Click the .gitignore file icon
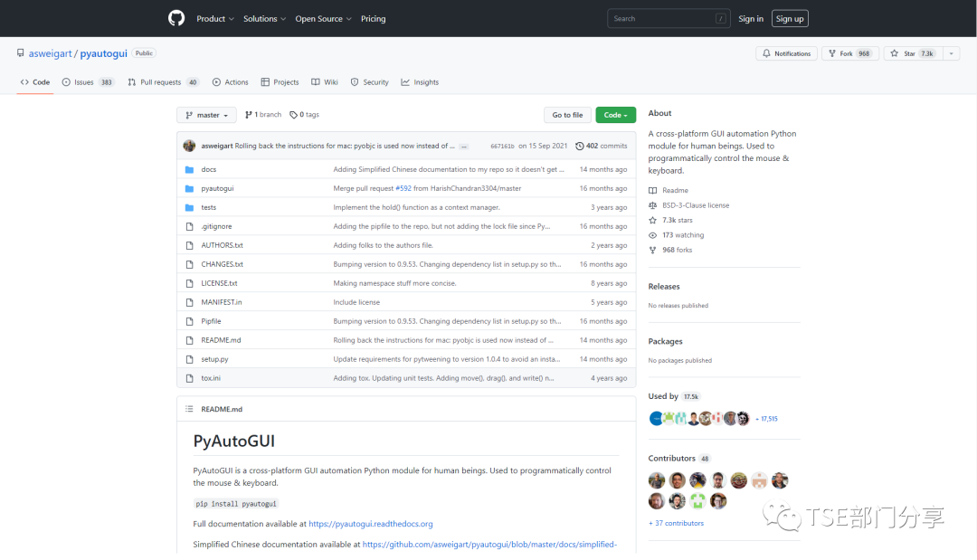 [189, 227]
